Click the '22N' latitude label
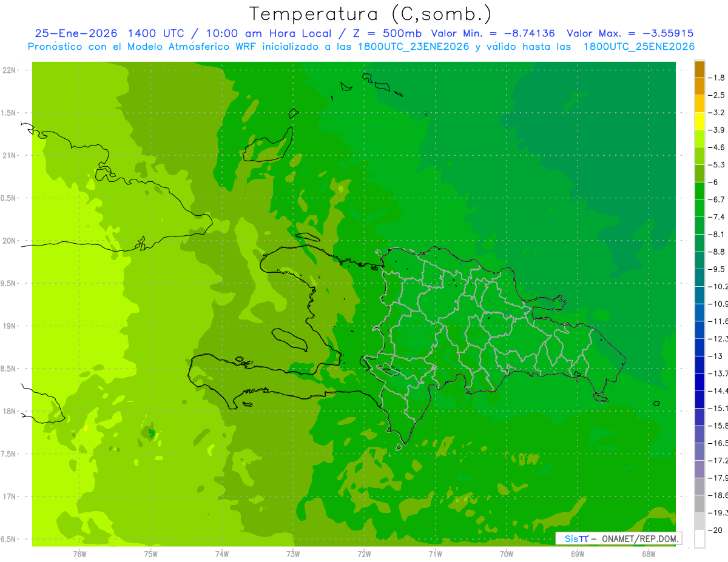Image resolution: width=728 pixels, height=562 pixels. pyautogui.click(x=10, y=70)
